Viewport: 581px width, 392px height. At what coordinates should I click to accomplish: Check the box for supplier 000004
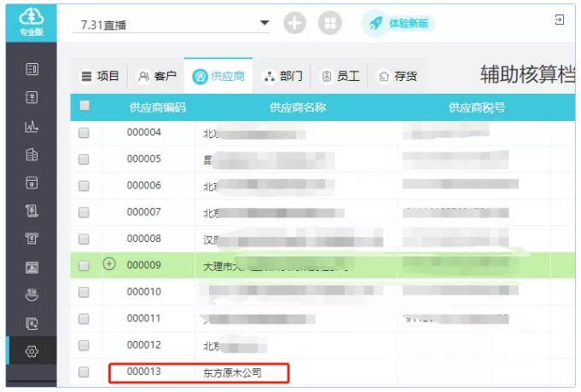84,133
